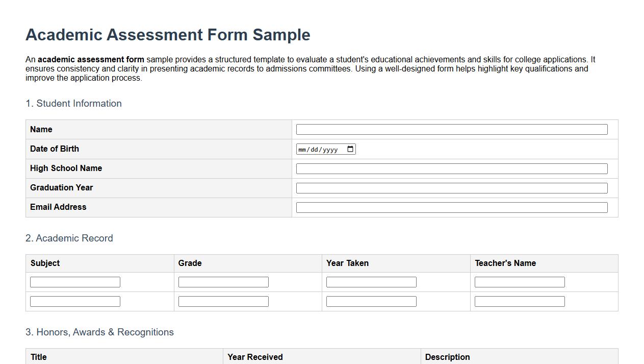Click inside the Name input field
644x364 pixels.
click(451, 129)
